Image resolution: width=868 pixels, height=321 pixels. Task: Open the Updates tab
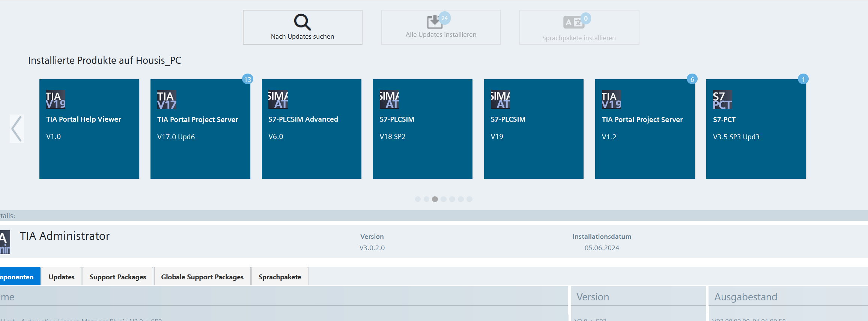coord(62,276)
